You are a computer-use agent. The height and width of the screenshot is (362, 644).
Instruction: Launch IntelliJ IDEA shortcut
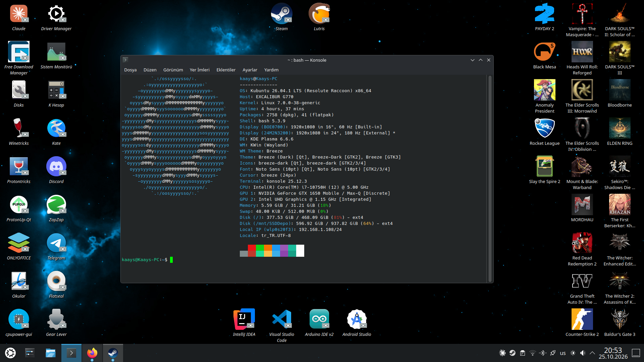(244, 319)
